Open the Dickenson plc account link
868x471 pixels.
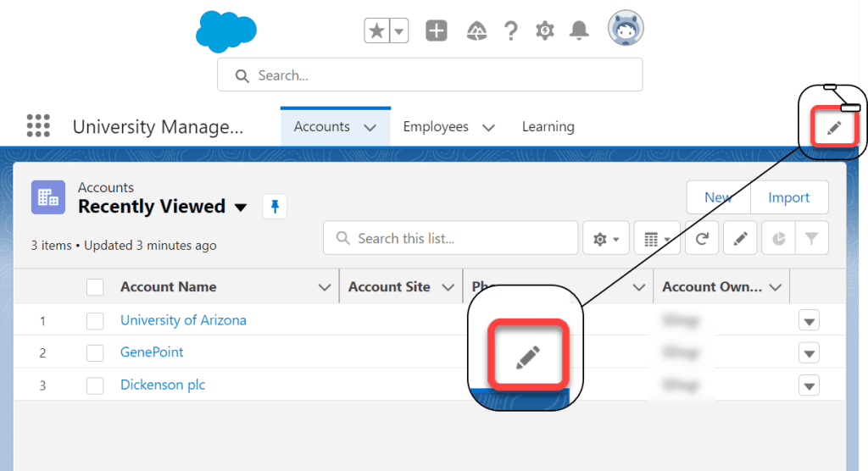163,385
